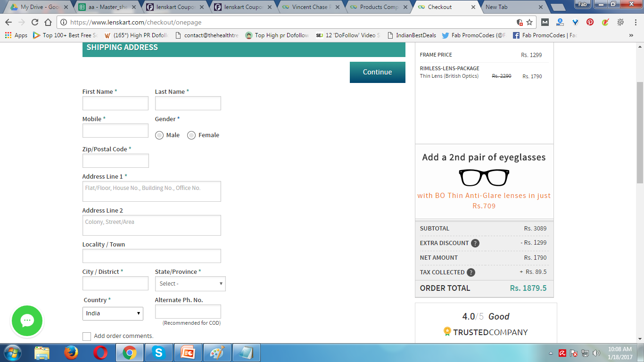The width and height of the screenshot is (644, 362).
Task: Open Top 100+ Best Free bookmark
Action: pyautogui.click(x=65, y=35)
